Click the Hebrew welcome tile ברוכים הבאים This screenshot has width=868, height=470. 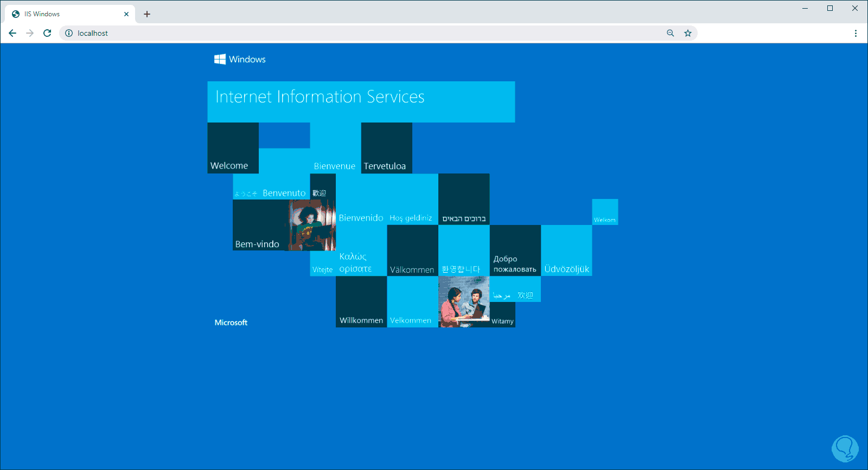click(x=464, y=199)
